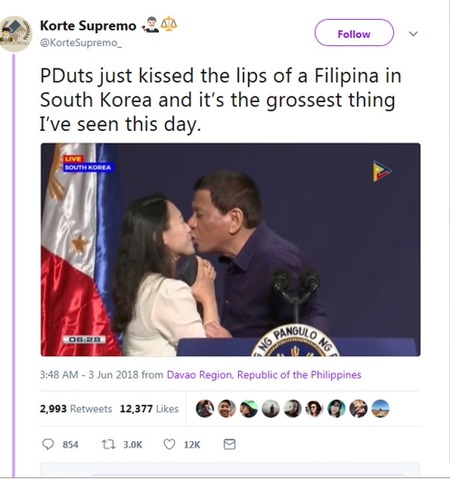The width and height of the screenshot is (450, 479).
Task: Like the tweet with heart icon
Action: (x=169, y=444)
